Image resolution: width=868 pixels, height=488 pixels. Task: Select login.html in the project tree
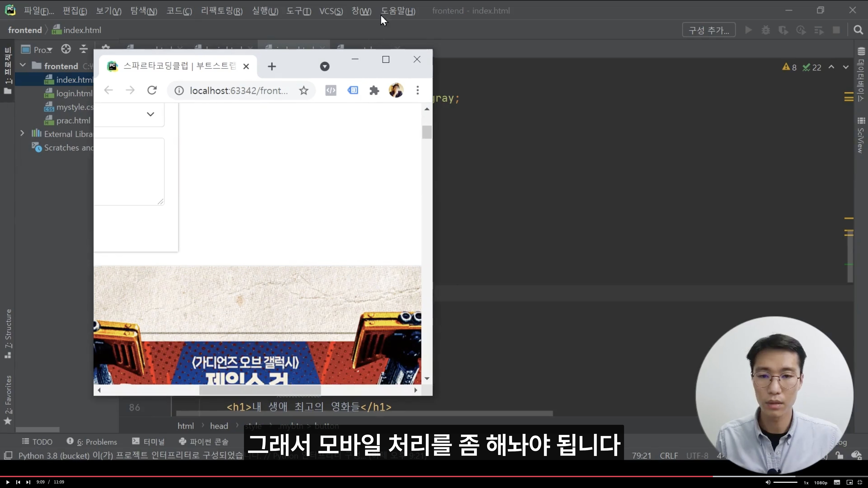tap(68, 93)
